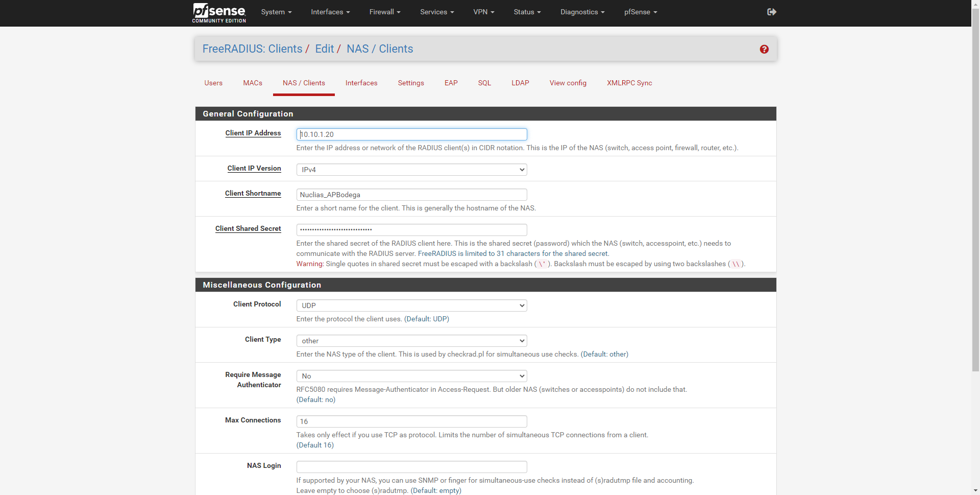Screen dimensions: 980x495
Task: Click the Require Message Authenticator label
Action: pyautogui.click(x=253, y=380)
